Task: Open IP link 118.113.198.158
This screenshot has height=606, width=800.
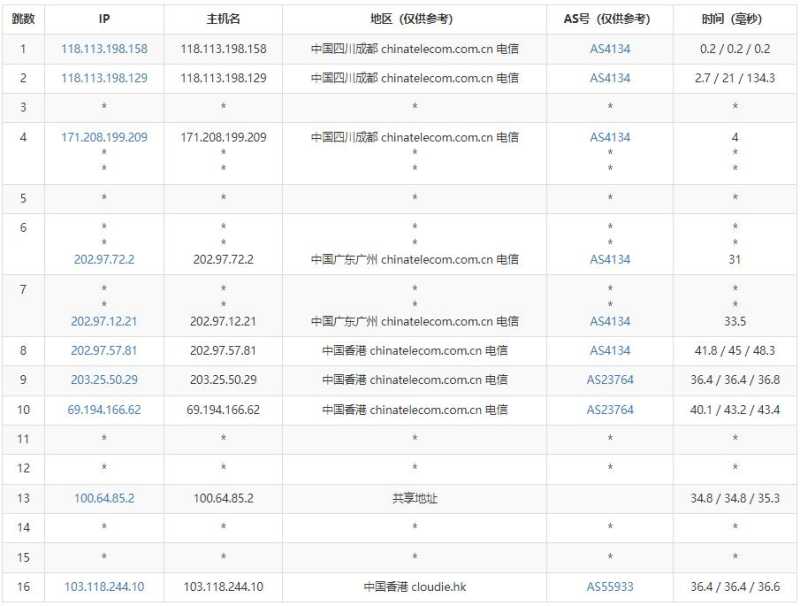Action: point(104,49)
